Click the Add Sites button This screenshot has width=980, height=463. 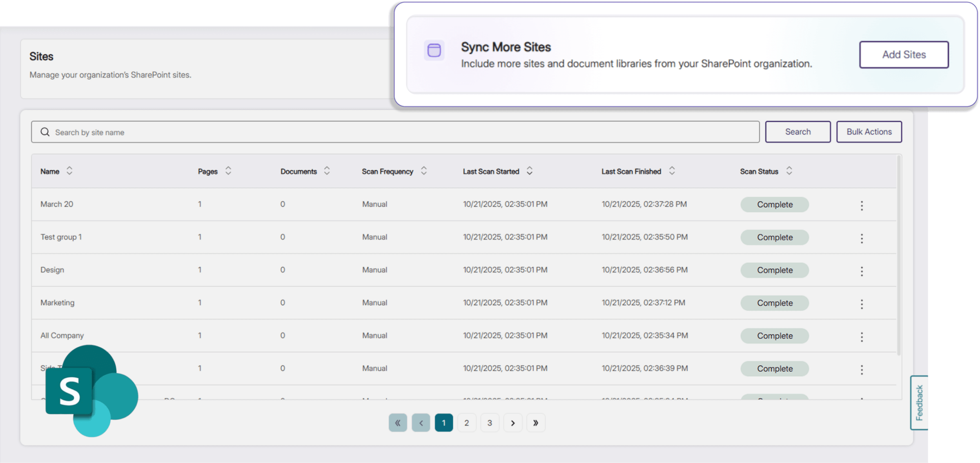click(x=904, y=55)
